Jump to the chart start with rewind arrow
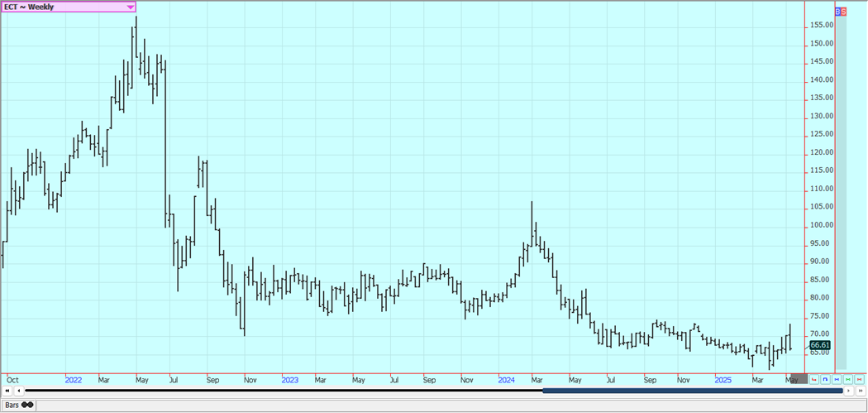The width and height of the screenshot is (868, 413). [x=8, y=391]
